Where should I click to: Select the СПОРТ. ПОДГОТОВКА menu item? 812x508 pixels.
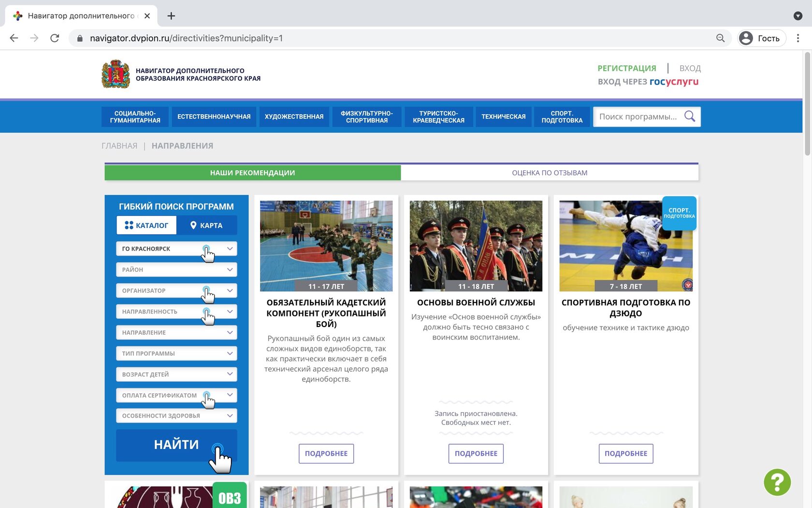coord(562,117)
